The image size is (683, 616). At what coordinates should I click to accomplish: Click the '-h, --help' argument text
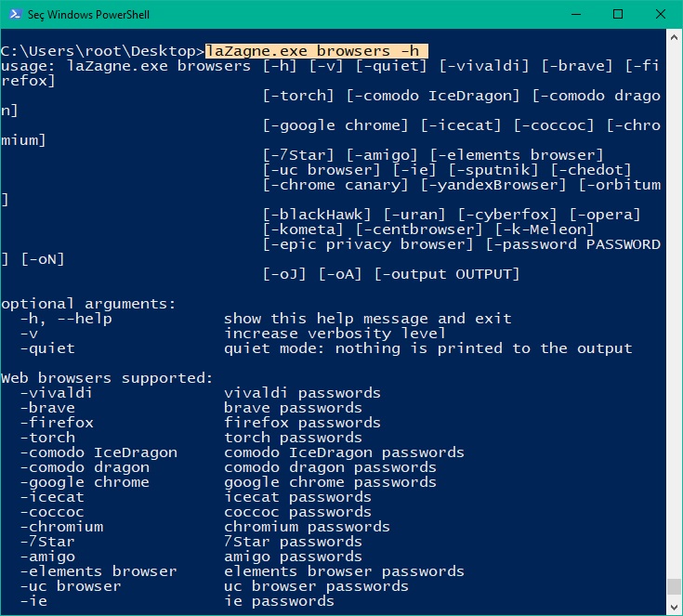pos(66,319)
